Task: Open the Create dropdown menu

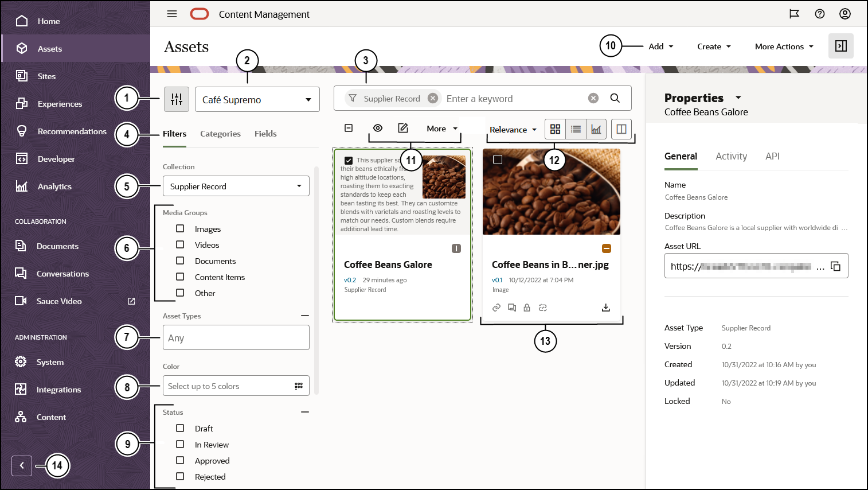Action: point(714,46)
